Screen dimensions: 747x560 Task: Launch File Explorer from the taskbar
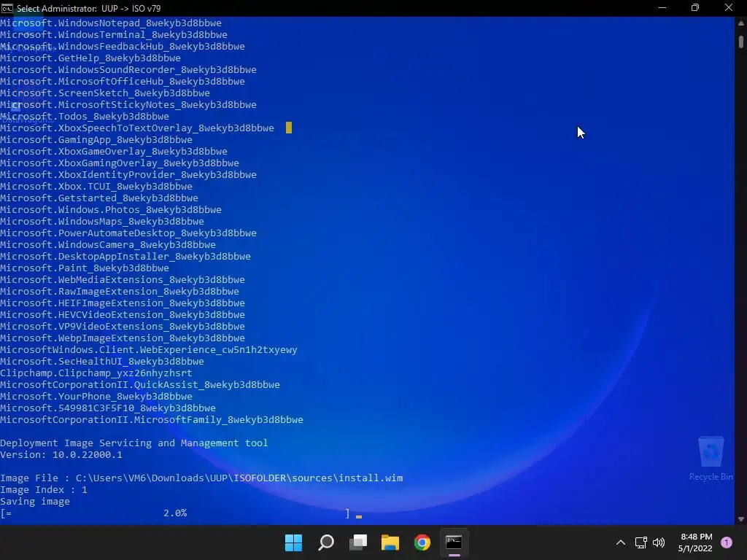(390, 542)
